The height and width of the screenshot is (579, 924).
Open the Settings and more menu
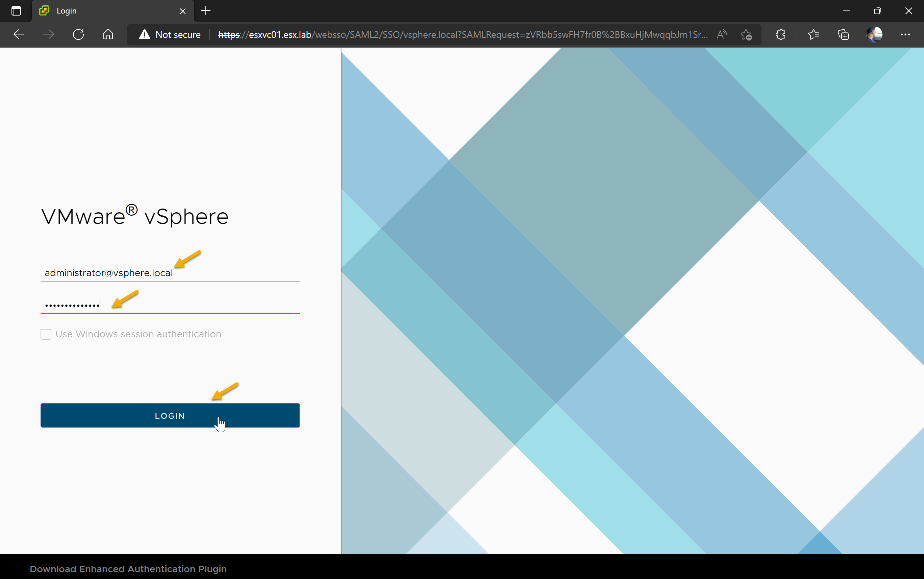pyautogui.click(x=905, y=34)
